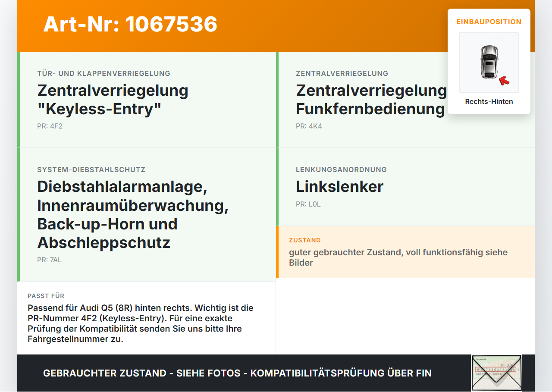Click the ZUSTAND condition box
552x392 pixels.
click(x=405, y=252)
